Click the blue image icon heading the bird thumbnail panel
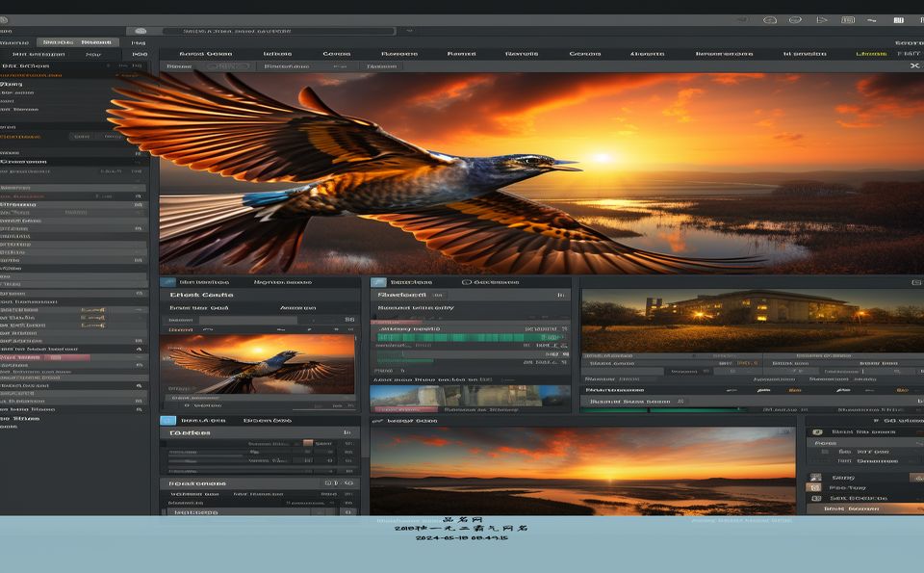This screenshot has height=573, width=924. [x=167, y=282]
